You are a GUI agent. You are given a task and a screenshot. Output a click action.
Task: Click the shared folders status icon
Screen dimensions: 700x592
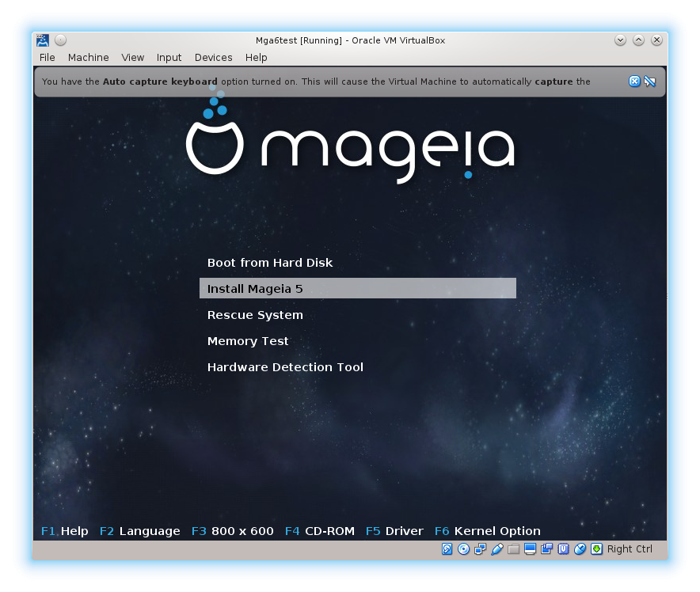click(513, 548)
